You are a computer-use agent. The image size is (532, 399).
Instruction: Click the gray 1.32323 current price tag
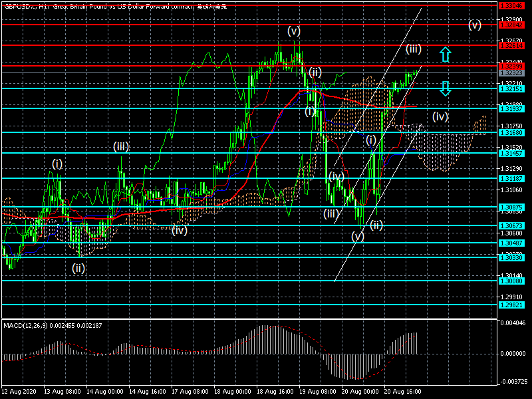click(511, 72)
